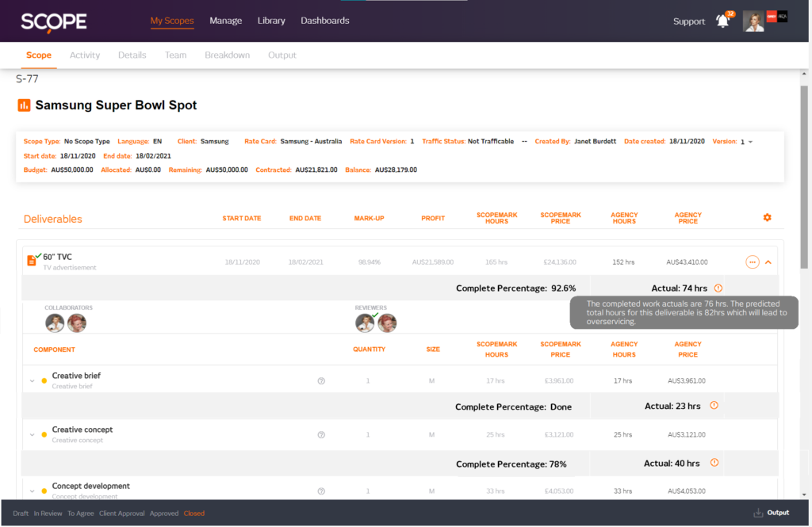
Task: Click the Output download icon in footer
Action: [758, 513]
